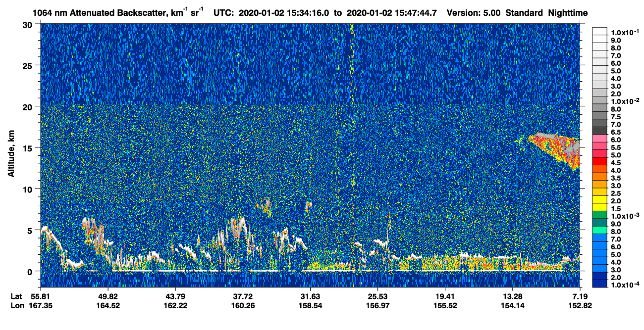
Task: Click the color bar label "2.5"
Action: [616, 193]
